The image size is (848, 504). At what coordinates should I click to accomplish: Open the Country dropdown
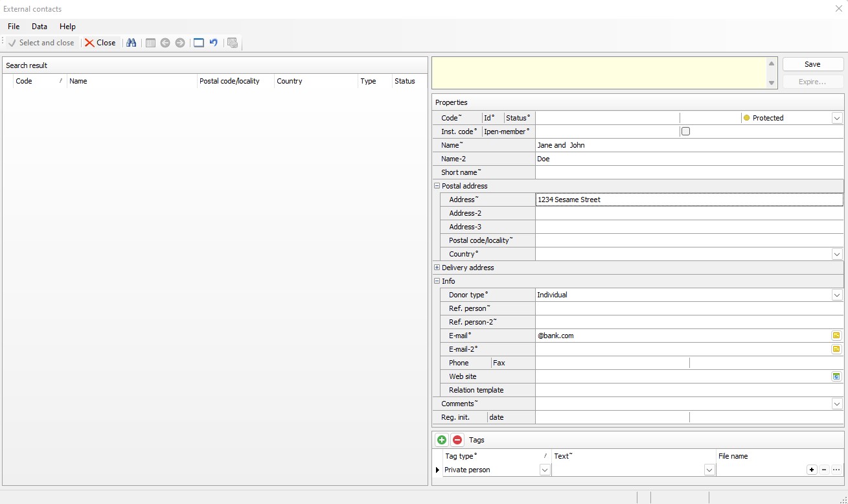(836, 254)
